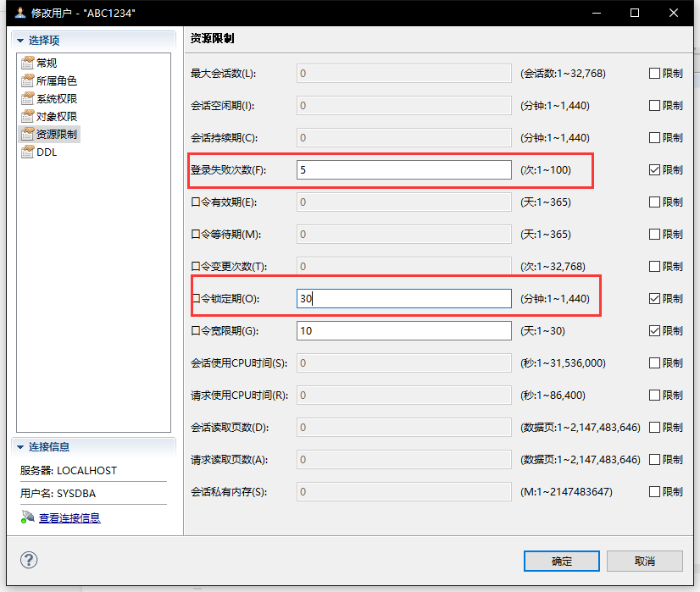Click the 确定 button
The width and height of the screenshot is (700, 592).
click(561, 561)
